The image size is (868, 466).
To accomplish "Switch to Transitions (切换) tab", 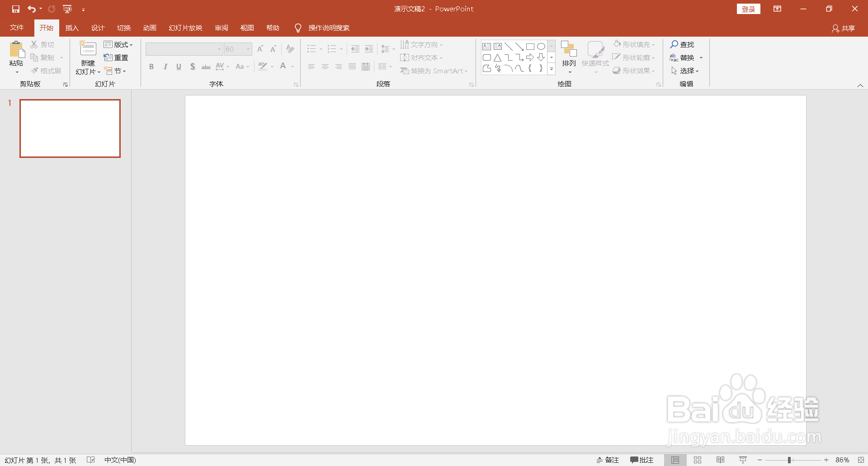I will coord(124,28).
